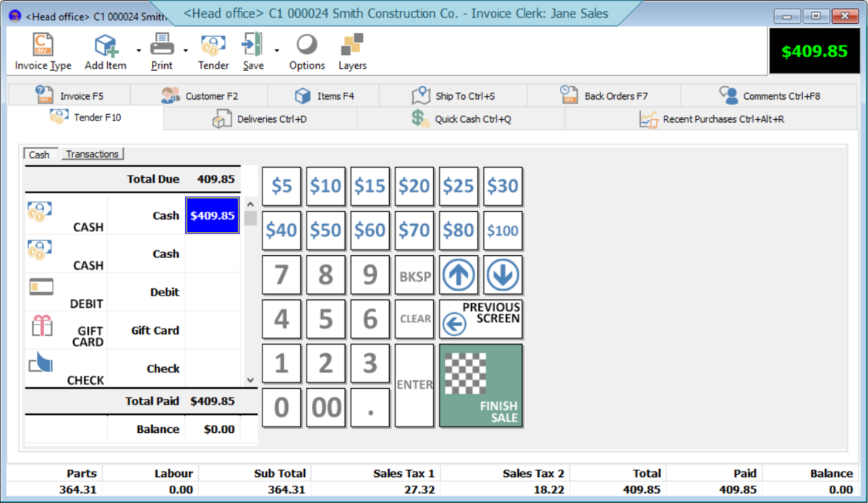Select the highlighted $409.85 cash amount field

pos(212,215)
